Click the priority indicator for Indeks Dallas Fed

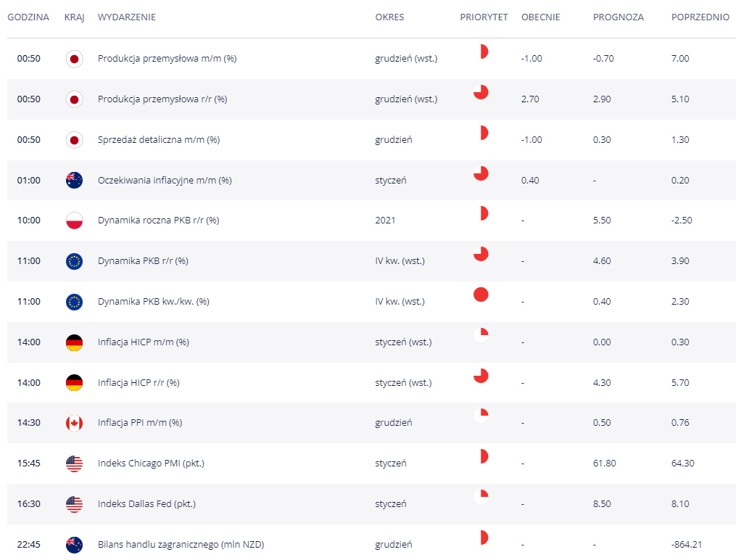click(x=480, y=497)
